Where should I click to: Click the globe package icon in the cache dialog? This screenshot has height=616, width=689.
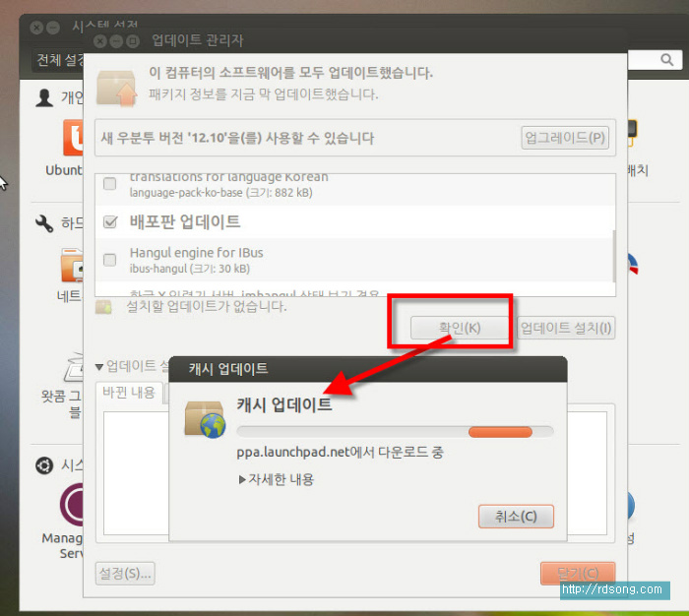[205, 419]
